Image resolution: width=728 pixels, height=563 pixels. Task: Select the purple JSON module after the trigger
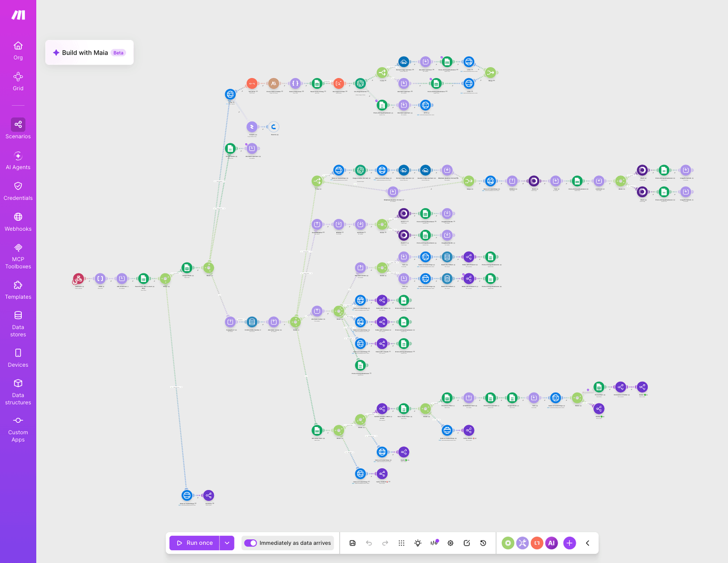pyautogui.click(x=100, y=279)
